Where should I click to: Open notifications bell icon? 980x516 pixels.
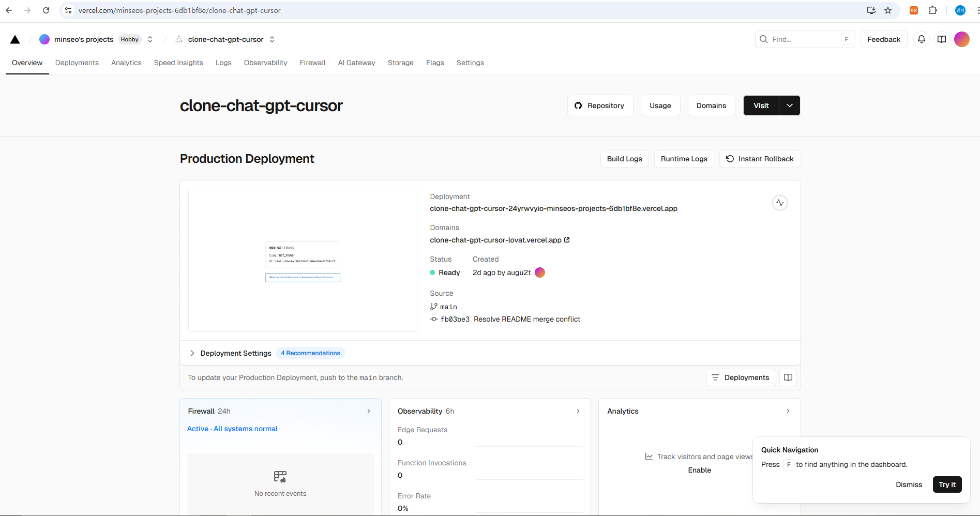pyautogui.click(x=922, y=39)
